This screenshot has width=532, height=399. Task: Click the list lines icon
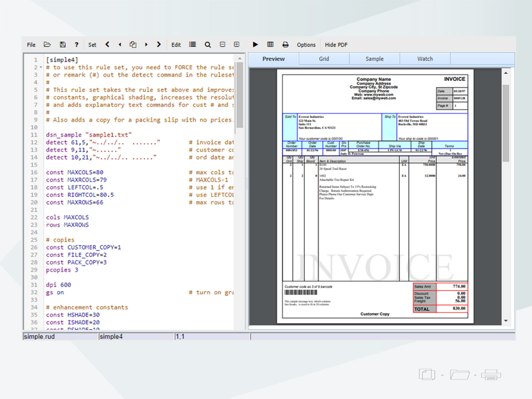(x=192, y=45)
